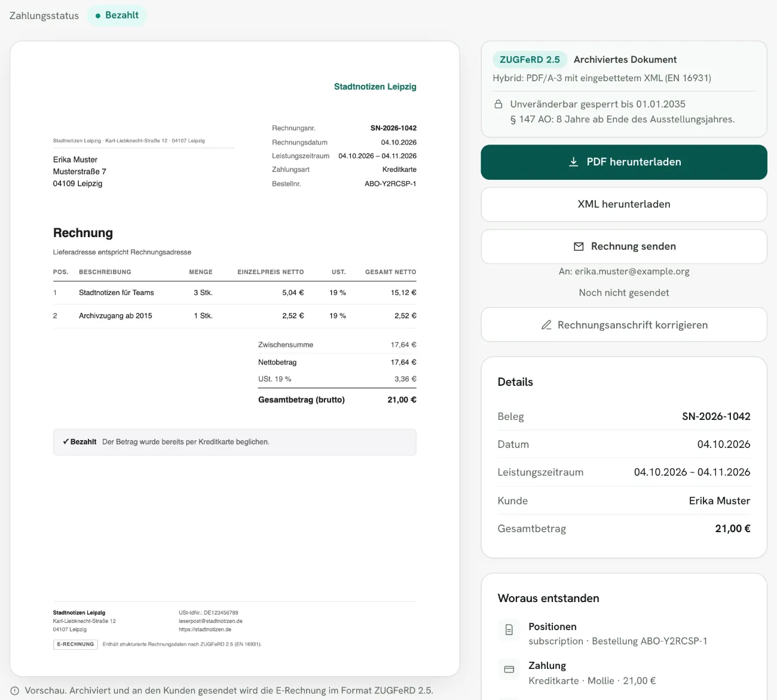Click https://stadtnotizen.de in the invoice footer

coord(205,630)
